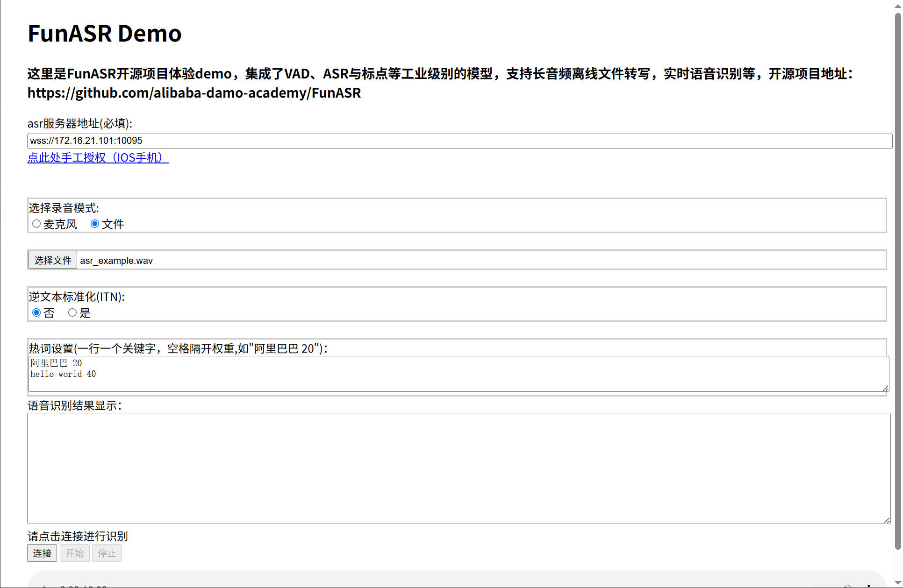The height and width of the screenshot is (588, 903).
Task: Select the 麦克风 recording mode
Action: tap(36, 224)
